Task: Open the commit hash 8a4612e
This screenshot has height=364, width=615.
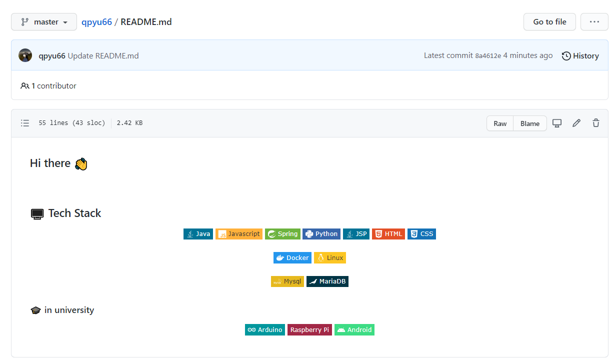Action: [x=488, y=56]
